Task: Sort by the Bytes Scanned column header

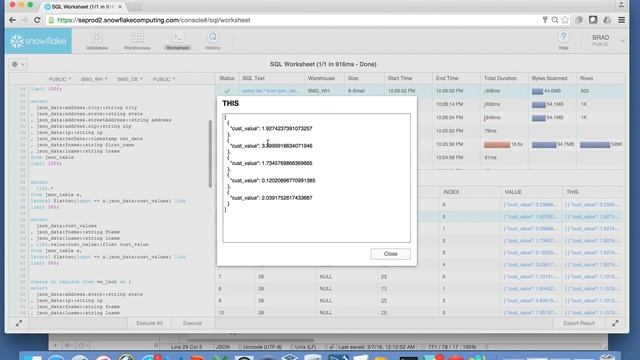Action: pyautogui.click(x=549, y=78)
